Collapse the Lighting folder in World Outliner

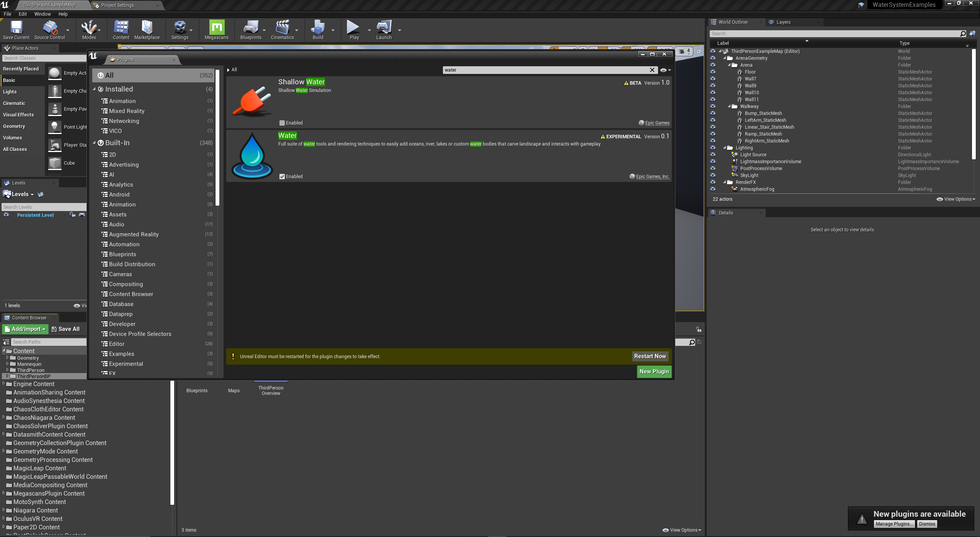coord(725,148)
